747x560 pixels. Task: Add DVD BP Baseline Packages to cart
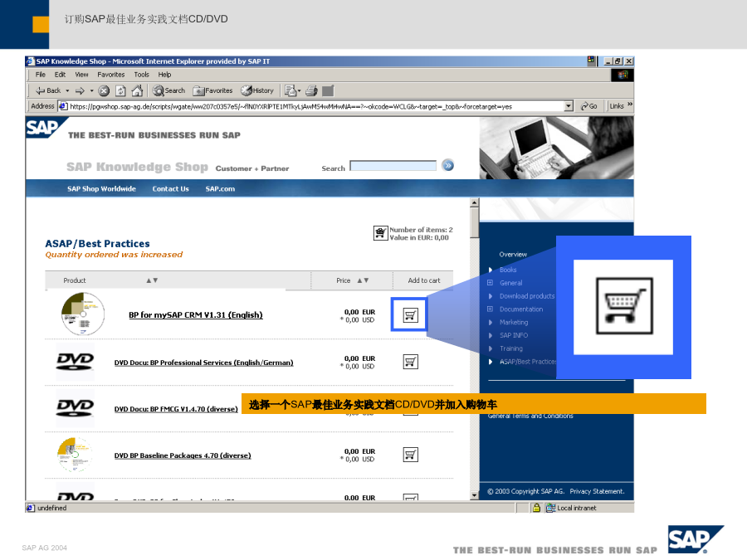tap(410, 455)
